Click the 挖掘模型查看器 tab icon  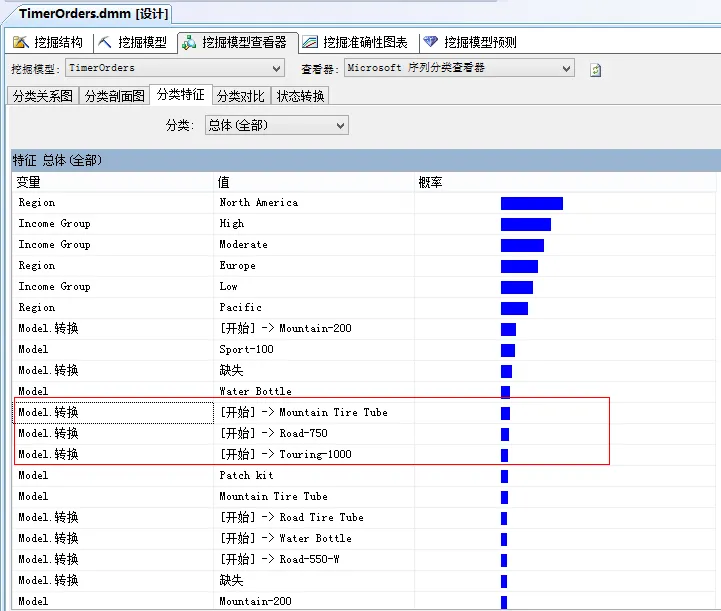coord(189,42)
